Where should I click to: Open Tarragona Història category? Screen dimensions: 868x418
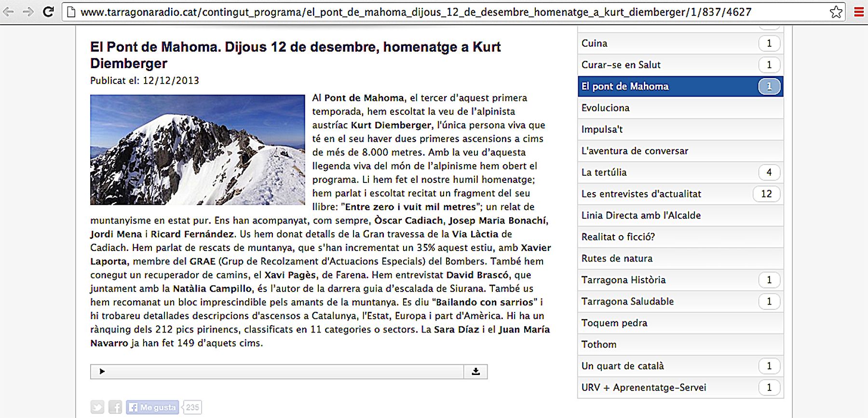coord(680,280)
